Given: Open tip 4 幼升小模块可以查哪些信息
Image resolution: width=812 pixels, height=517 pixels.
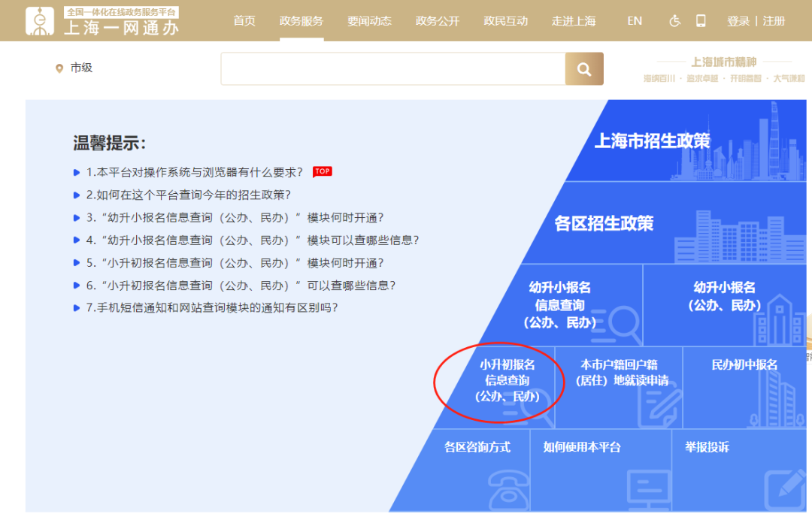Looking at the screenshot, I should pos(253,240).
